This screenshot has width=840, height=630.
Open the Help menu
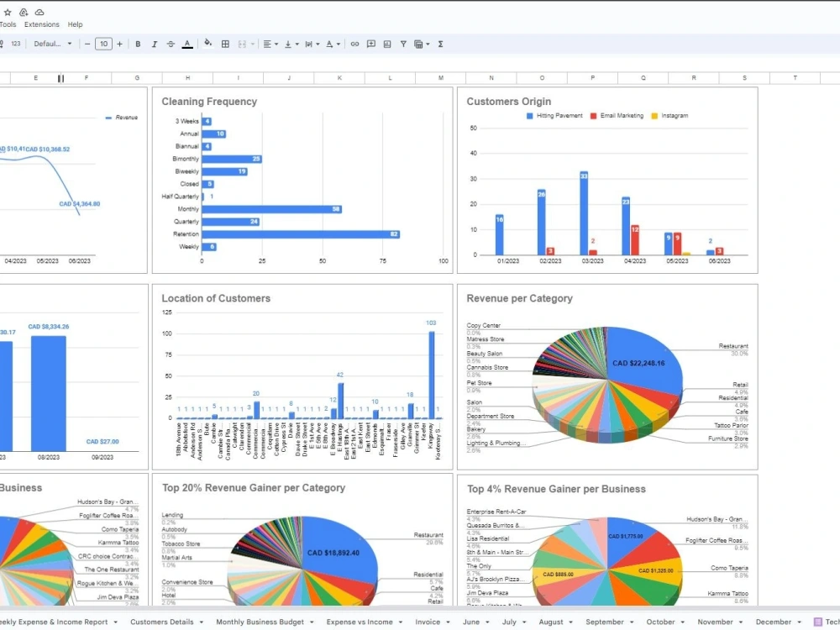[x=75, y=24]
